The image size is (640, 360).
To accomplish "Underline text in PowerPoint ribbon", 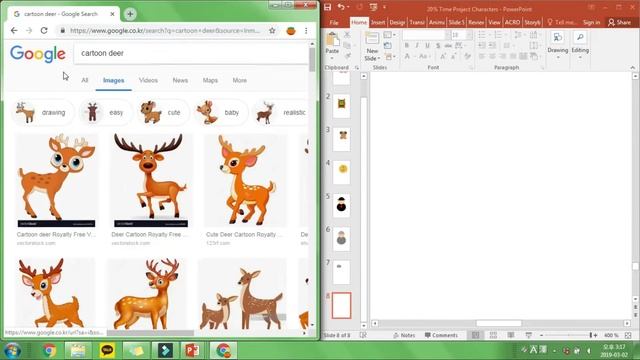I will coord(427,46).
